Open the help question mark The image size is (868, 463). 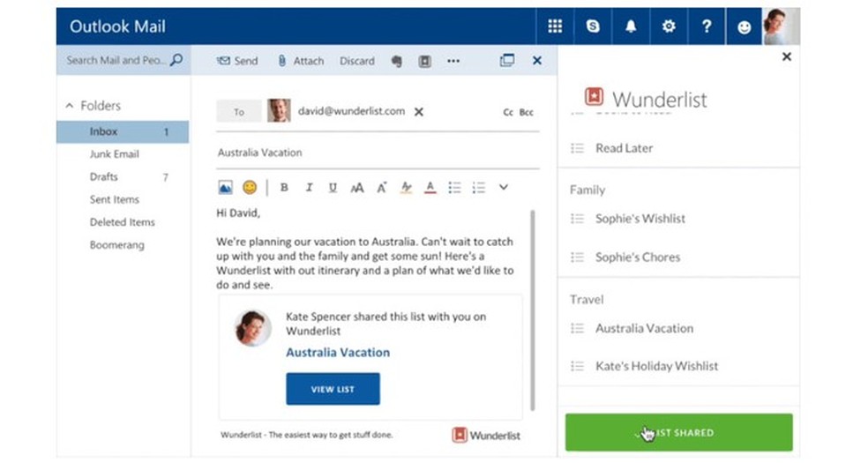707,26
